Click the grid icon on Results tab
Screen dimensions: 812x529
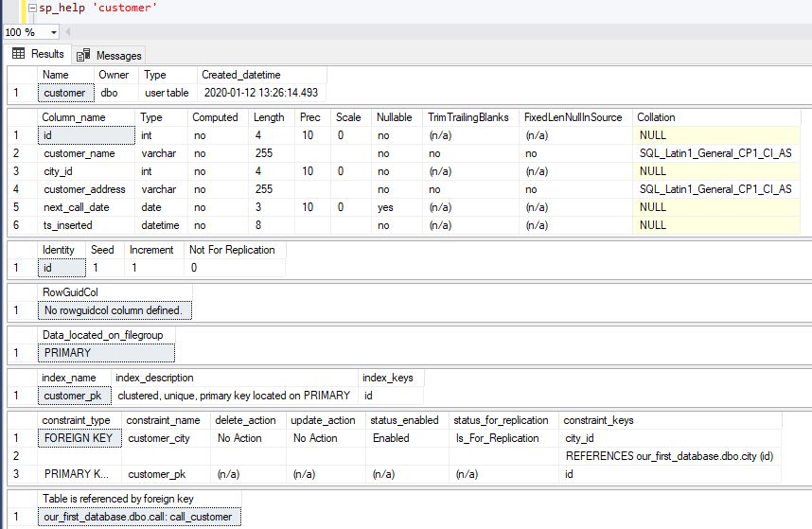pos(18,55)
